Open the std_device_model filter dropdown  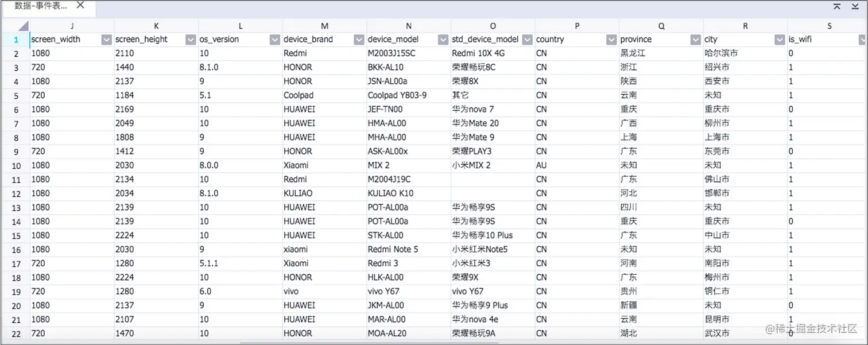(527, 40)
